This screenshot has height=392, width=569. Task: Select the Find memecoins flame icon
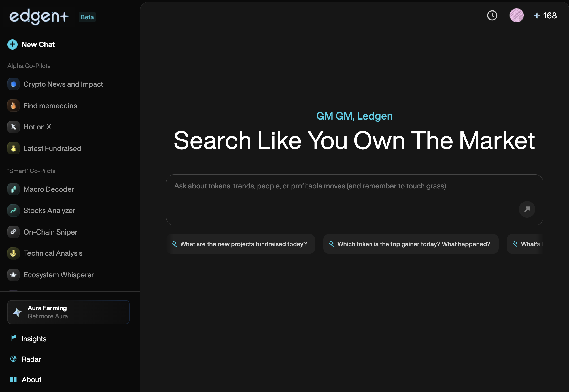pyautogui.click(x=13, y=106)
